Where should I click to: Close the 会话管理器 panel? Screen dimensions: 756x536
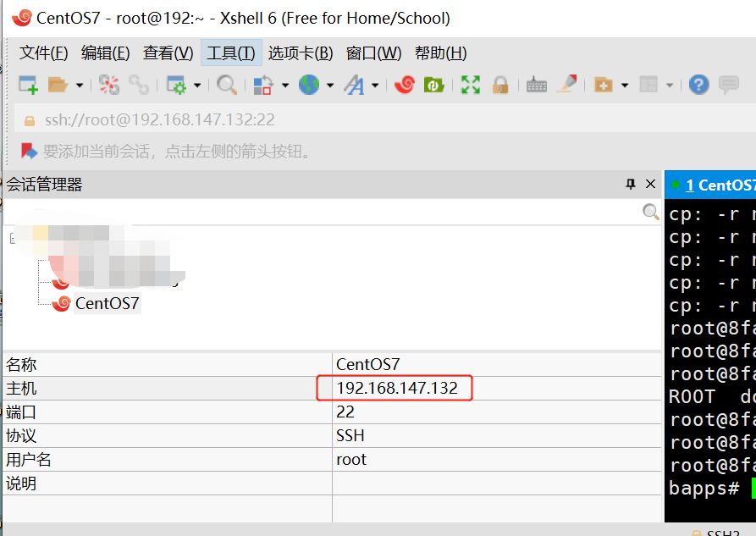point(650,184)
